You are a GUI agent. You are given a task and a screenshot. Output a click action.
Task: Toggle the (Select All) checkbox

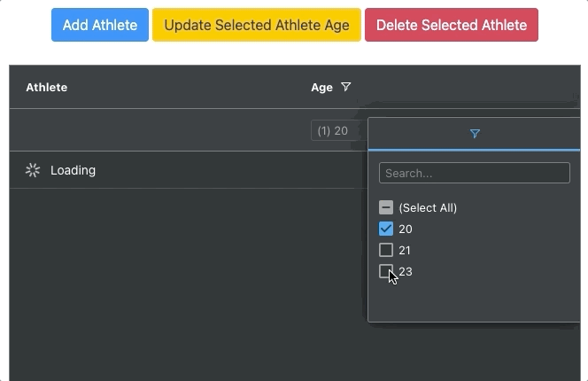tap(386, 207)
